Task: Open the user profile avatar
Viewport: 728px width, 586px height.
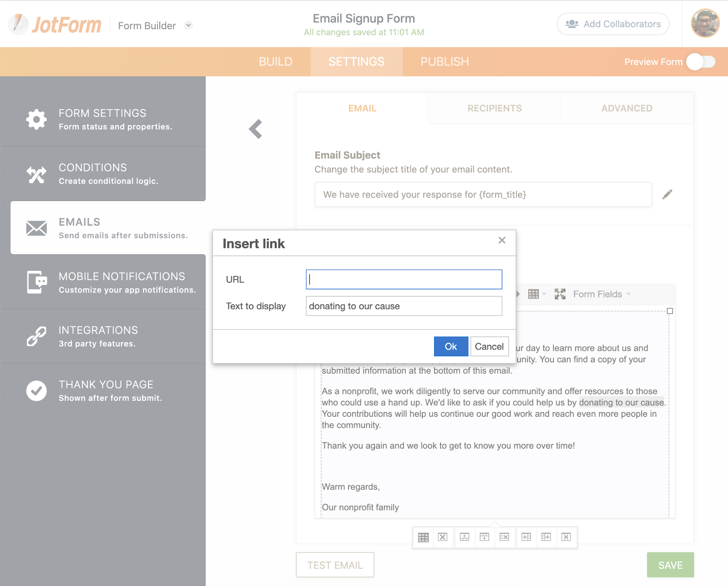Action: point(705,24)
